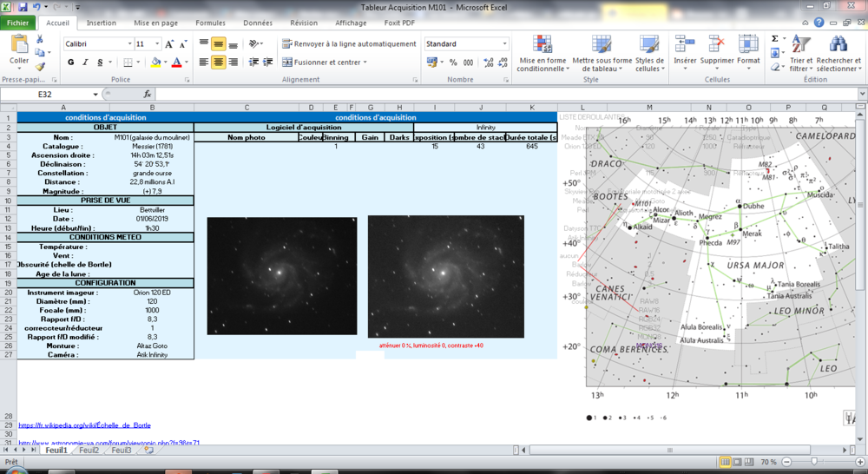Toggle align text left
Viewport: 868px width, 474px height.
coord(204,62)
